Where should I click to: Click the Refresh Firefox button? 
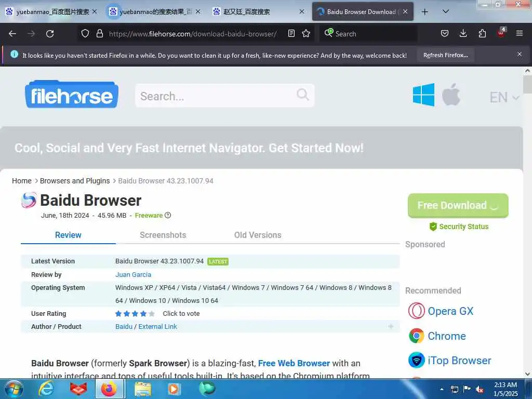[445, 55]
